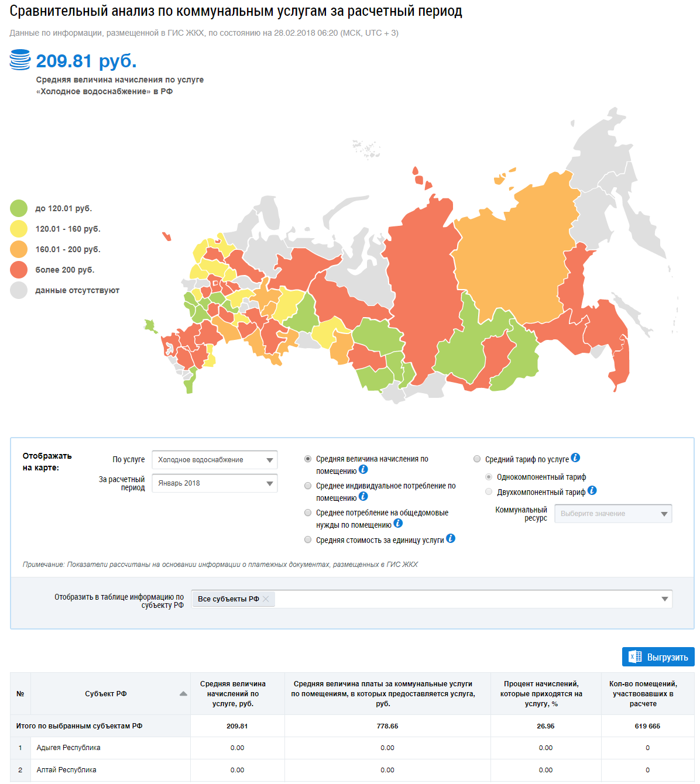Screen dimensions: 700x784
Task: Click the Кол-во помещений column header
Action: [x=643, y=694]
